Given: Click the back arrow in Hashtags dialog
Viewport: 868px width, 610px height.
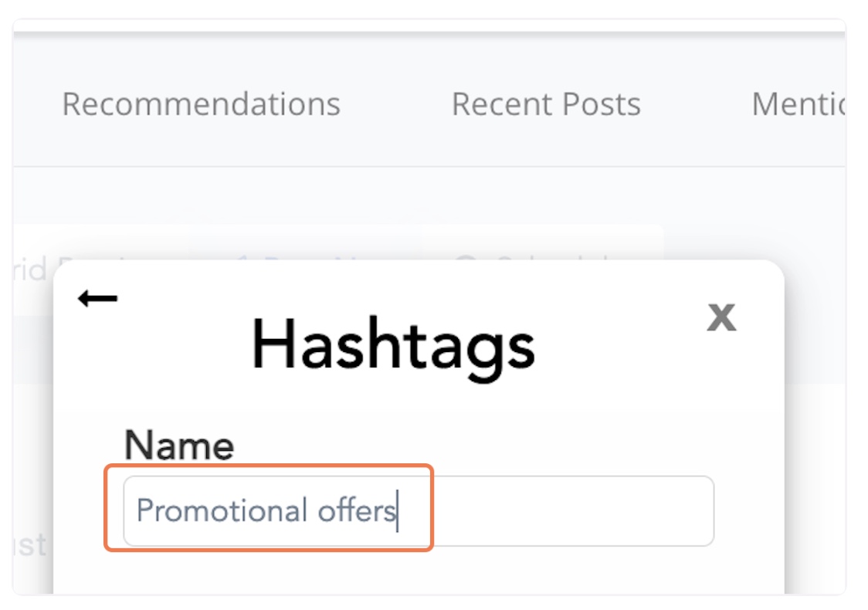Looking at the screenshot, I should click(x=98, y=299).
